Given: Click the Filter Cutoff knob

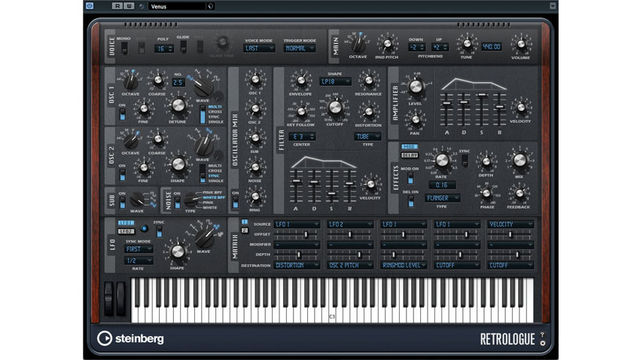Looking at the screenshot, I should click(335, 108).
